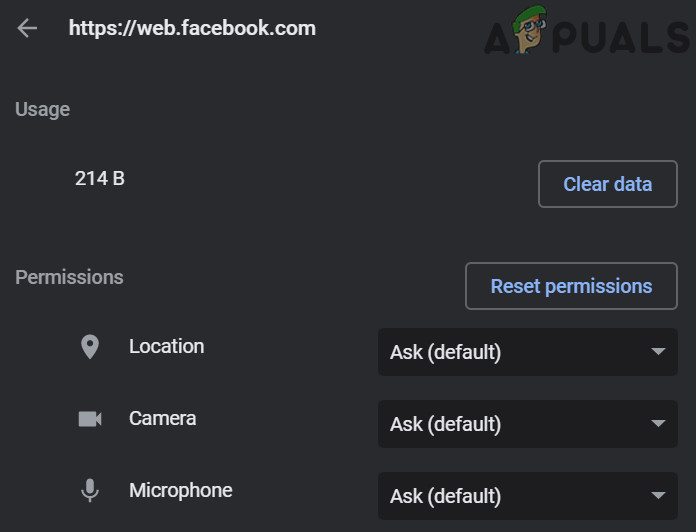Screen dimensions: 696x532
Task: Select the Location permission label
Action: pyautogui.click(x=166, y=346)
